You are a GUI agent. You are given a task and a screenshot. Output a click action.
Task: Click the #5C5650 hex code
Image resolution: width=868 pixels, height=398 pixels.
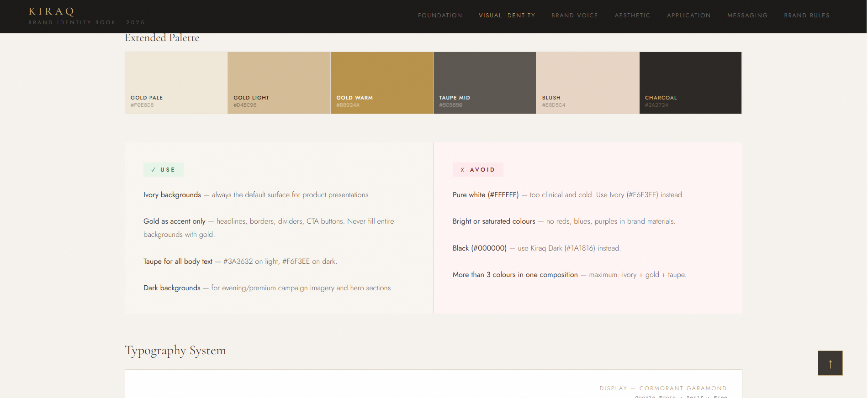click(451, 105)
